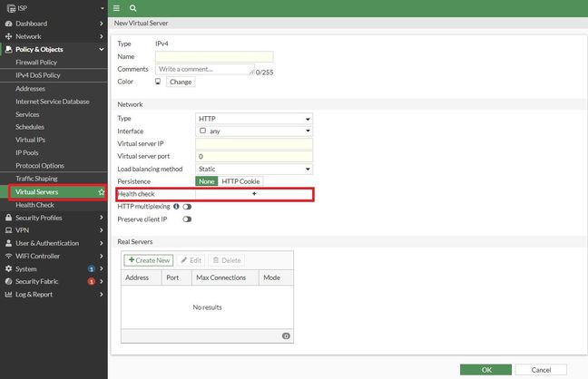Click the HTTP multiplexing info icon
This screenshot has height=379, width=588.
coord(176,206)
